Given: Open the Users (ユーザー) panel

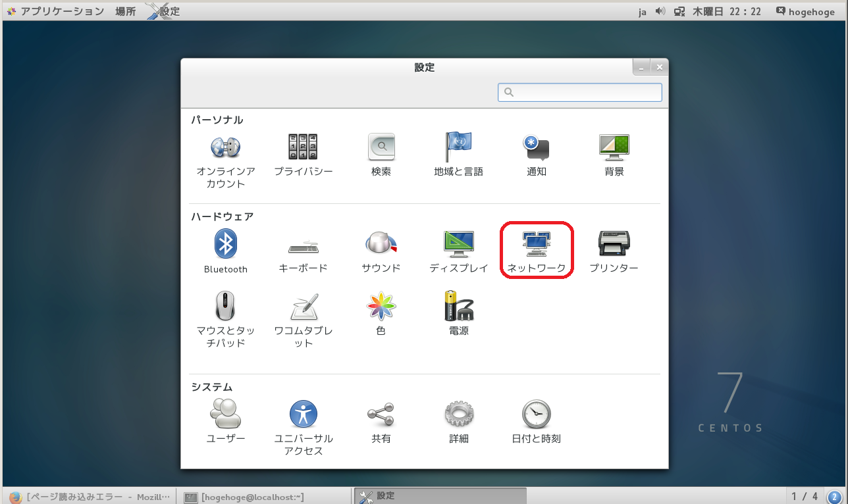Looking at the screenshot, I should [x=226, y=421].
